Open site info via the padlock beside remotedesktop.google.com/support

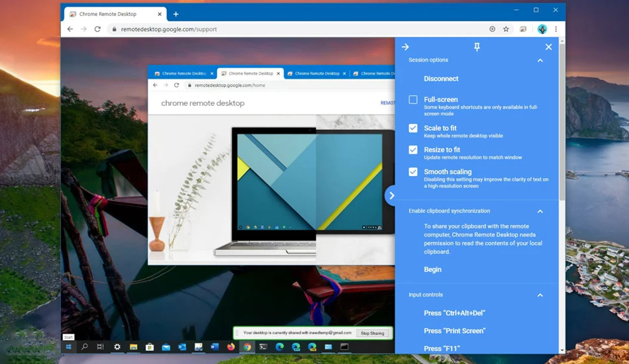coord(115,29)
